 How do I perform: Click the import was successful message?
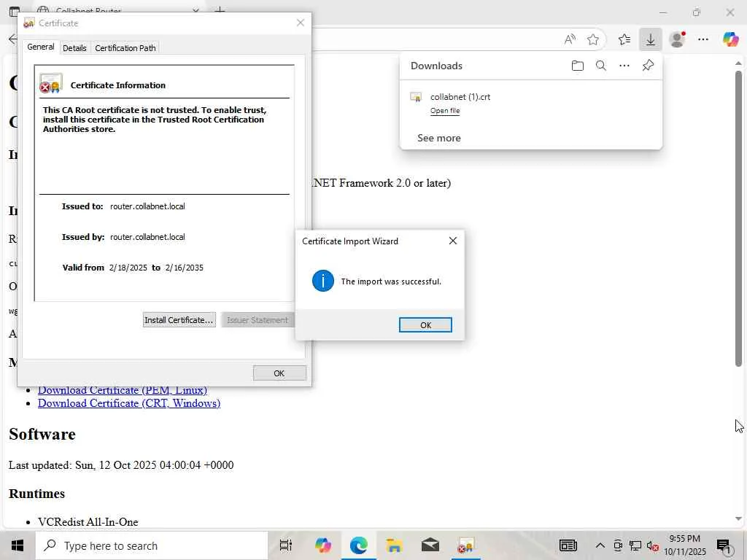pos(391,281)
